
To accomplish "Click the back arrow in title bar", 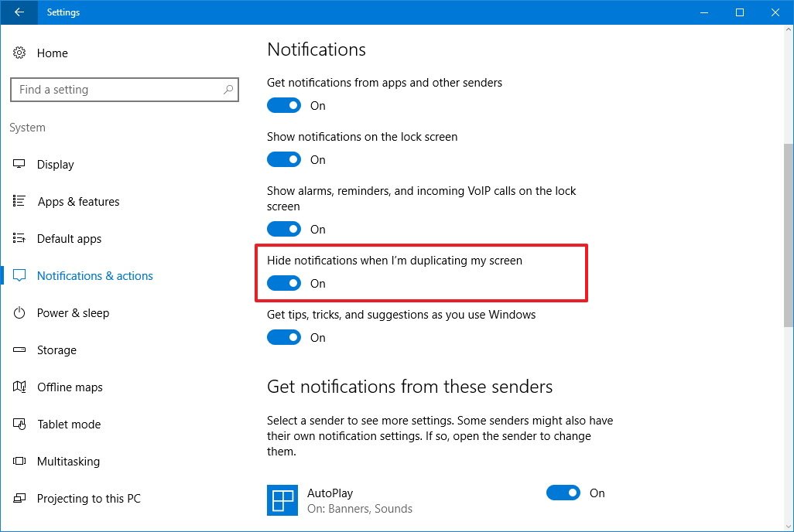I will [19, 12].
